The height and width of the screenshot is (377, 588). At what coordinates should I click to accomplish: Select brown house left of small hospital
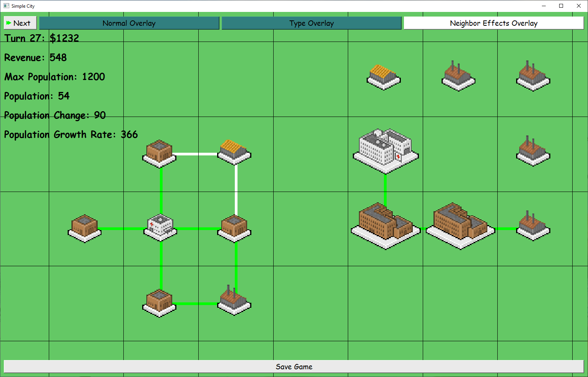coord(85,228)
